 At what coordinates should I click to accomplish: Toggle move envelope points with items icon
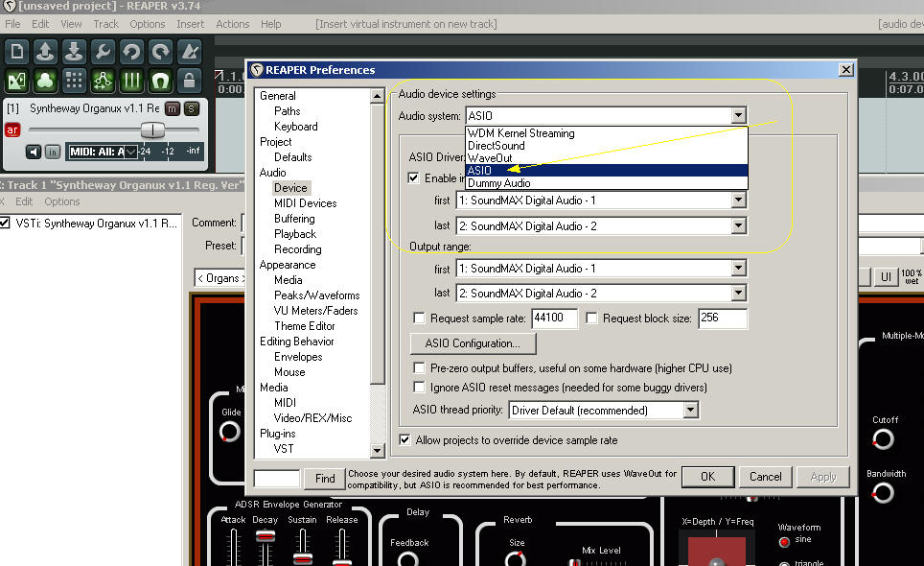coord(103,81)
